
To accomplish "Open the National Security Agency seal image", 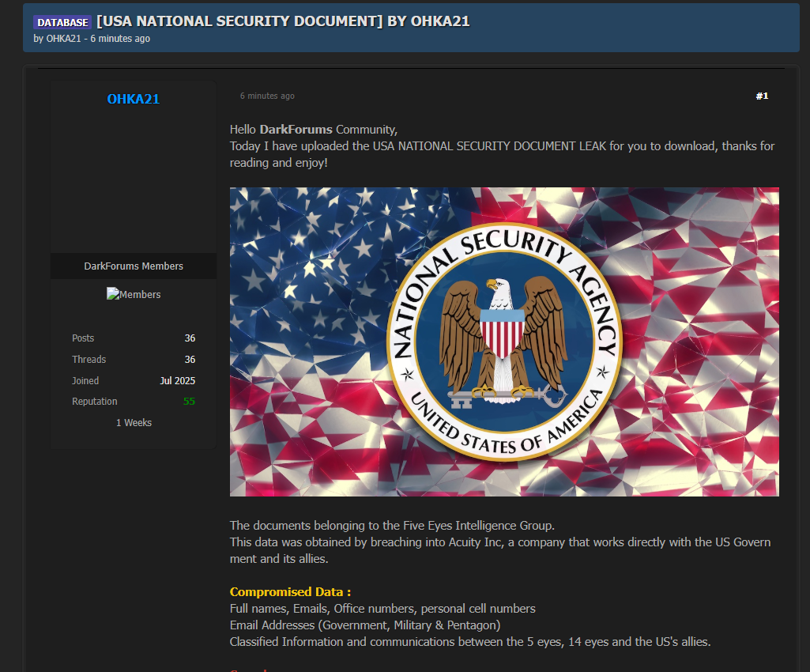I will point(504,342).
